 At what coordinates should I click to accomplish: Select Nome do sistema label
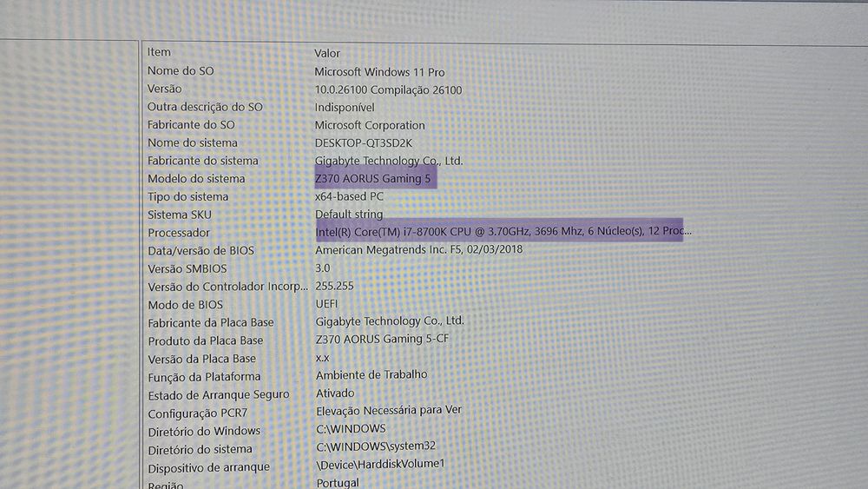(193, 143)
